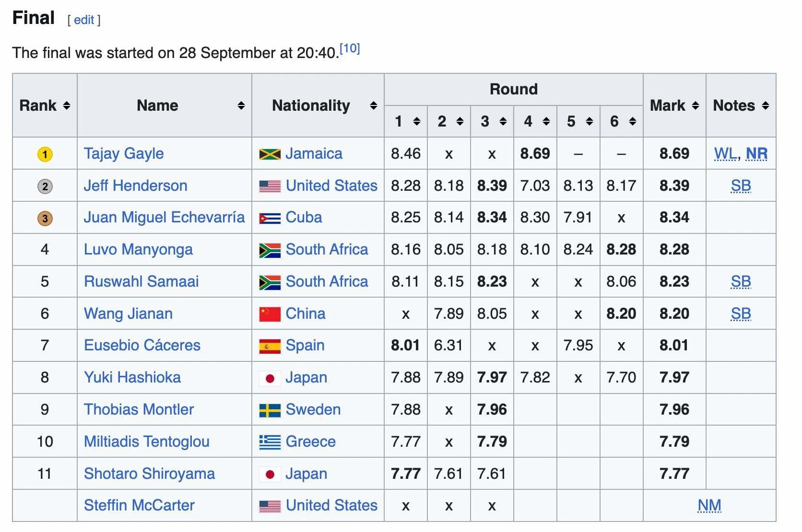
Task: Click the Jamaica flag icon
Action: (270, 154)
